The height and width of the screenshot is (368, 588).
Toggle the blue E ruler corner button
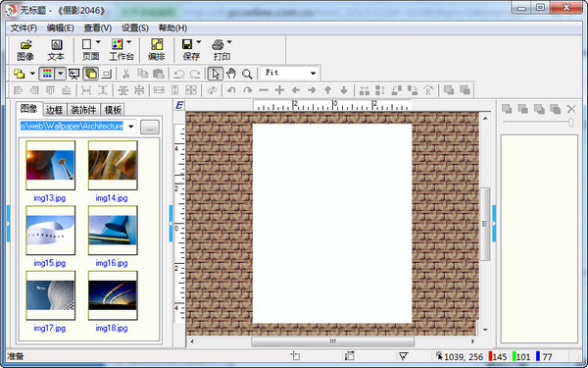(x=179, y=105)
